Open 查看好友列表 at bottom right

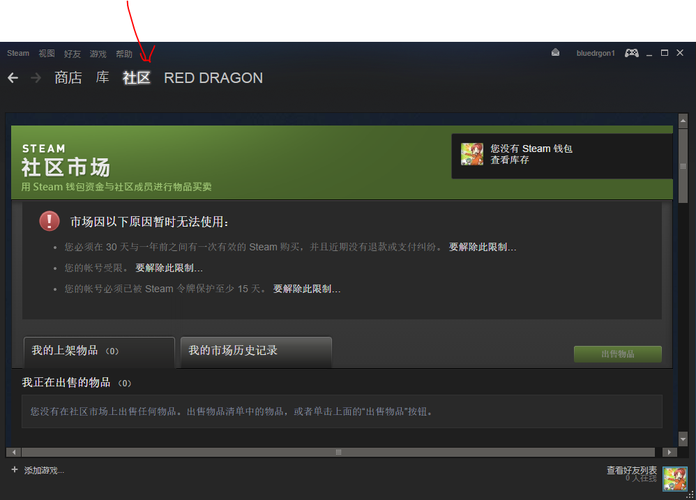pos(632,470)
